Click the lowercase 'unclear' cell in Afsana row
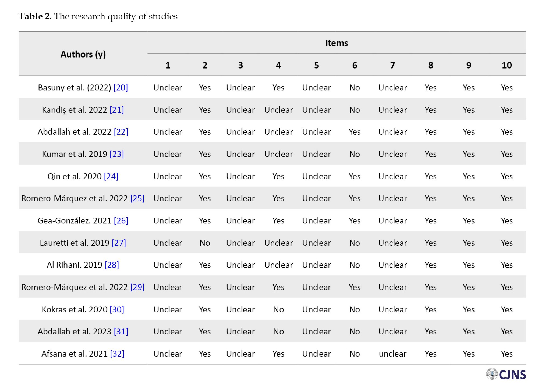Screen dimensions: 538x392 392,354
